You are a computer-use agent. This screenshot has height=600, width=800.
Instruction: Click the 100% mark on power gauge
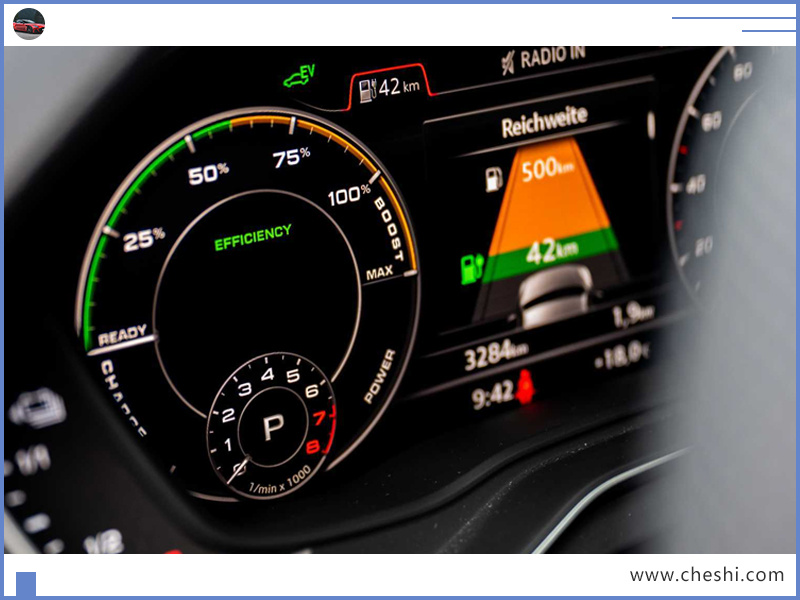click(x=349, y=196)
